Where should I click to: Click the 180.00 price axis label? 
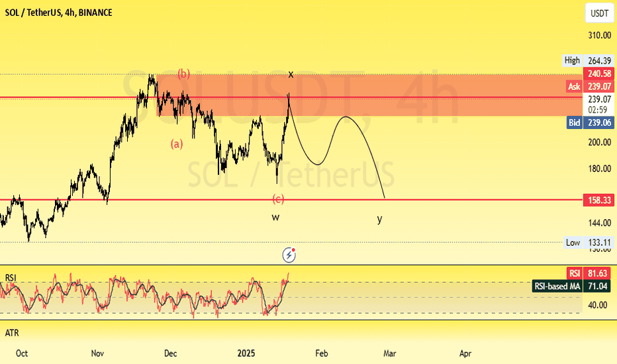pyautogui.click(x=599, y=169)
